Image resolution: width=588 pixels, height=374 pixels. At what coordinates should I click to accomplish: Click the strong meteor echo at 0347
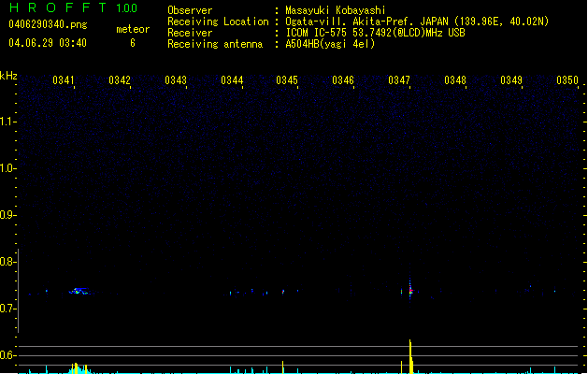tap(410, 290)
